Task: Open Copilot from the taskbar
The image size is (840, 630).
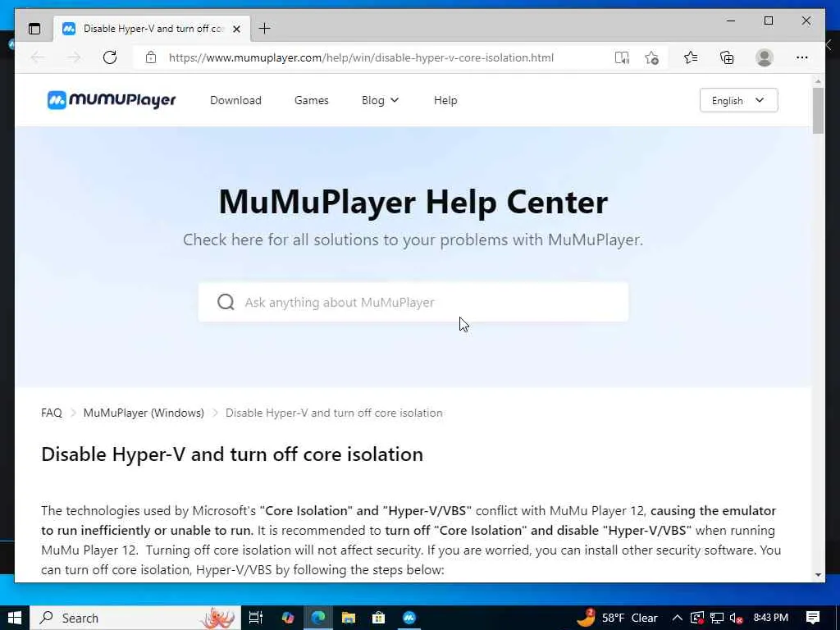Action: tap(288, 618)
